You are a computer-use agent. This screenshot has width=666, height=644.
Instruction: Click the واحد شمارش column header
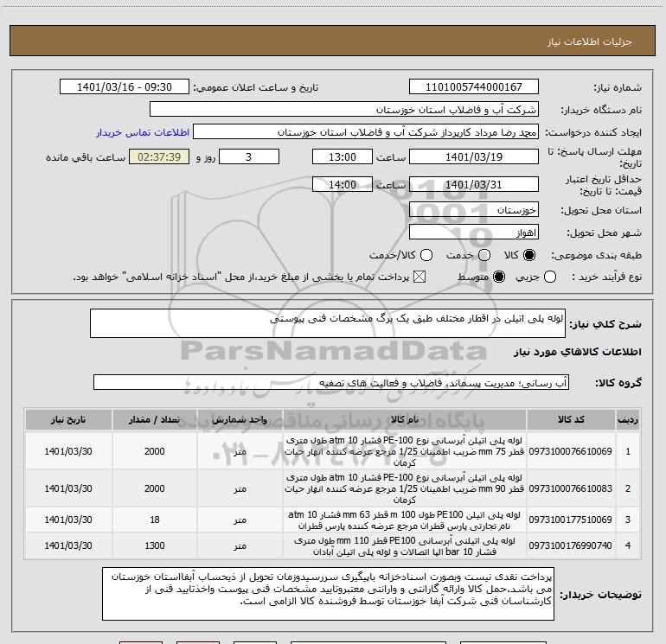[240, 420]
